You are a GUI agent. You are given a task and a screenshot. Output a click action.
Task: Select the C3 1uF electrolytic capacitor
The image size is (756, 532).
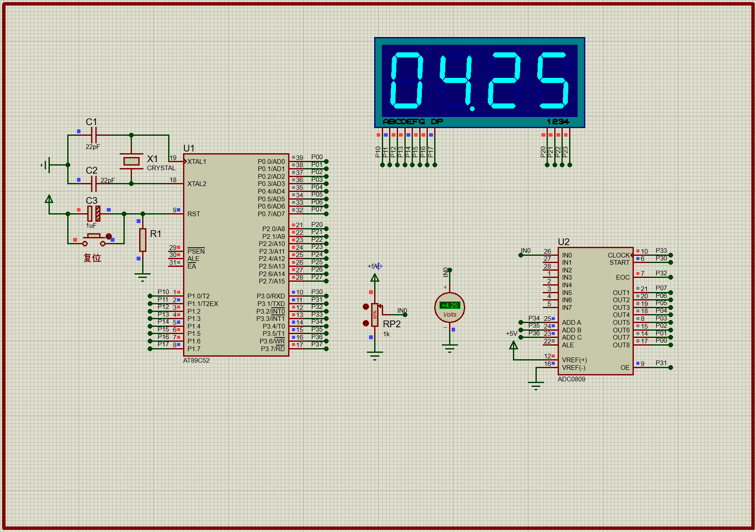click(94, 214)
